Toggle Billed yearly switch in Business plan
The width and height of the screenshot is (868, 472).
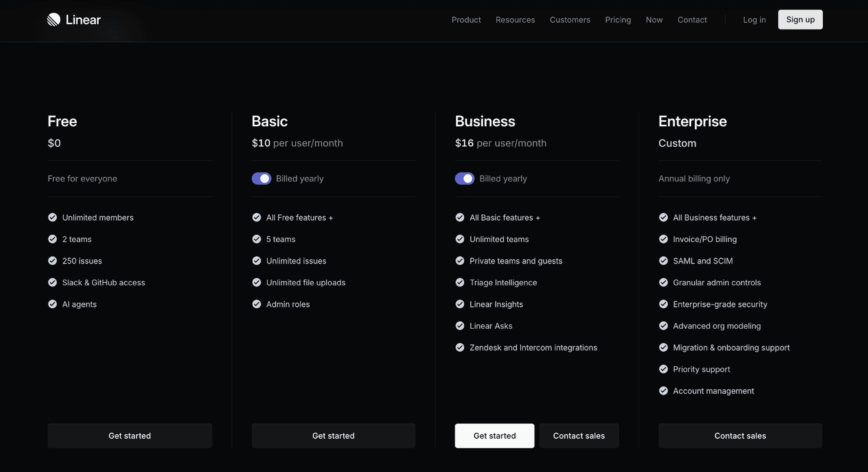[x=465, y=178]
